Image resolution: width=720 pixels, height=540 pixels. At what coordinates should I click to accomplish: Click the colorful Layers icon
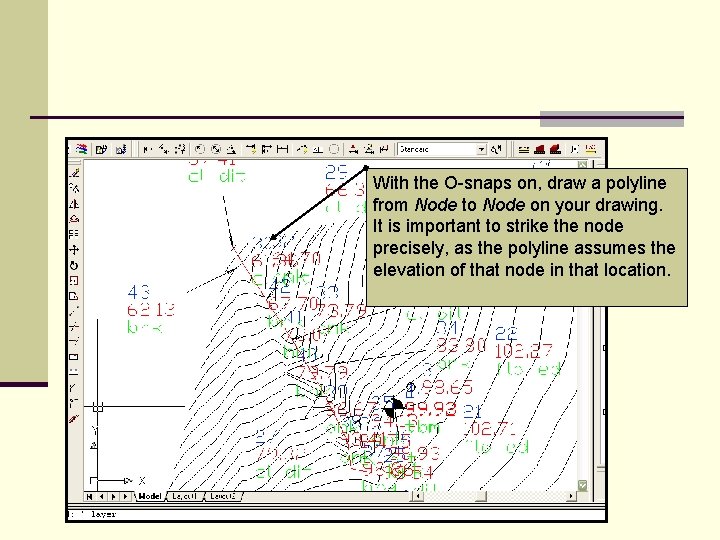click(82, 149)
